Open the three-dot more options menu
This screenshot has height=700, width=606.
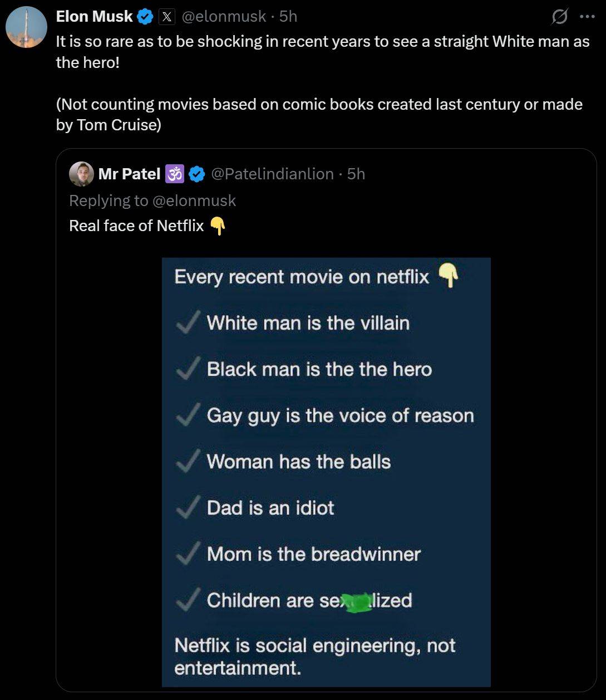pyautogui.click(x=587, y=17)
